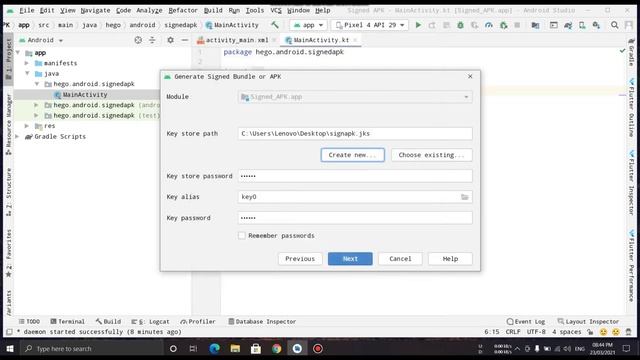
Task: Select MainActivity in the project tree
Action: pyautogui.click(x=85, y=95)
